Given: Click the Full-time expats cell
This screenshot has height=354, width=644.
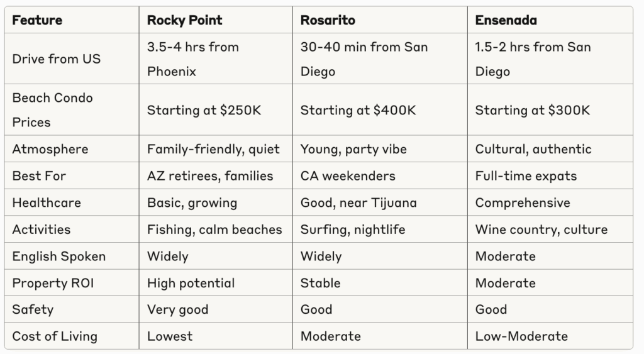Looking at the screenshot, I should coord(526,176).
